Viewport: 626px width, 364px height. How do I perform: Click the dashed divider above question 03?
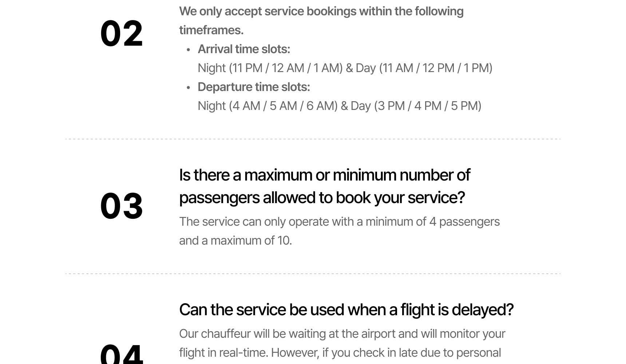click(x=313, y=139)
